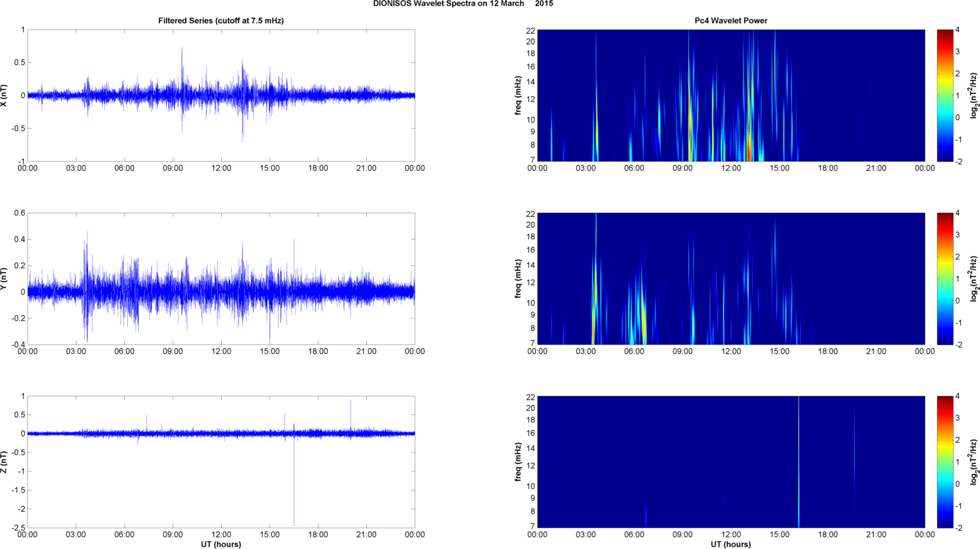The image size is (980, 549).
Task: Click "UT (hours)" label under the Z series plot
Action: pyautogui.click(x=221, y=544)
